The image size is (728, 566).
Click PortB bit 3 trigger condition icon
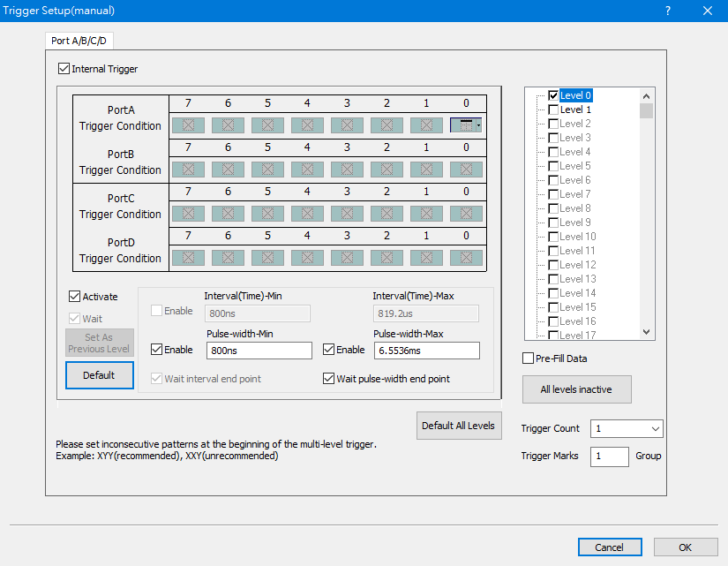pyautogui.click(x=347, y=170)
